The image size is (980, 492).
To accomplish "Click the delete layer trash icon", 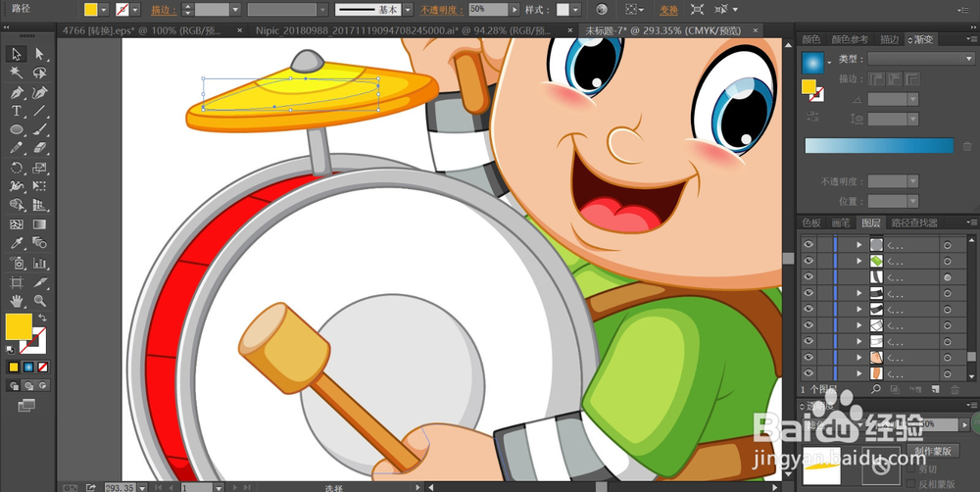I will pos(955,389).
